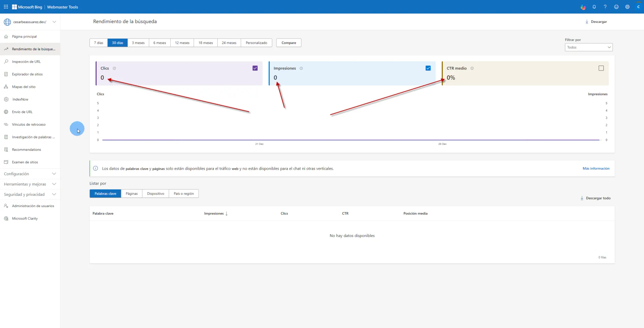This screenshot has height=328, width=644.
Task: Open the help question mark icon
Action: pyautogui.click(x=605, y=7)
